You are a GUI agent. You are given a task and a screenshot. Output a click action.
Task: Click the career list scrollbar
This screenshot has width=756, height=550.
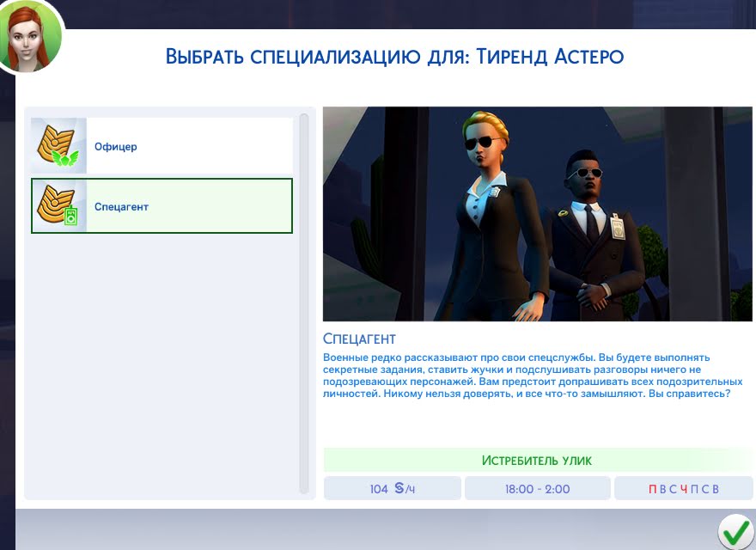pyautogui.click(x=304, y=303)
